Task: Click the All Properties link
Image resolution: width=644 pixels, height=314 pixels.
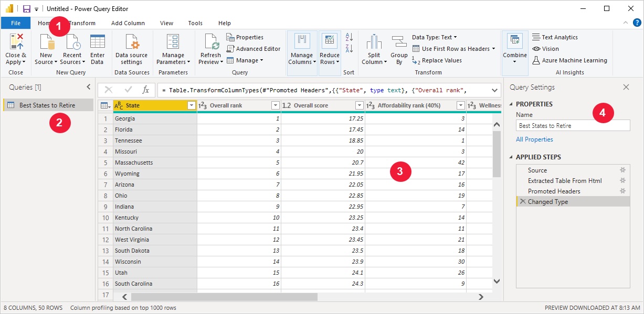Action: tap(534, 139)
